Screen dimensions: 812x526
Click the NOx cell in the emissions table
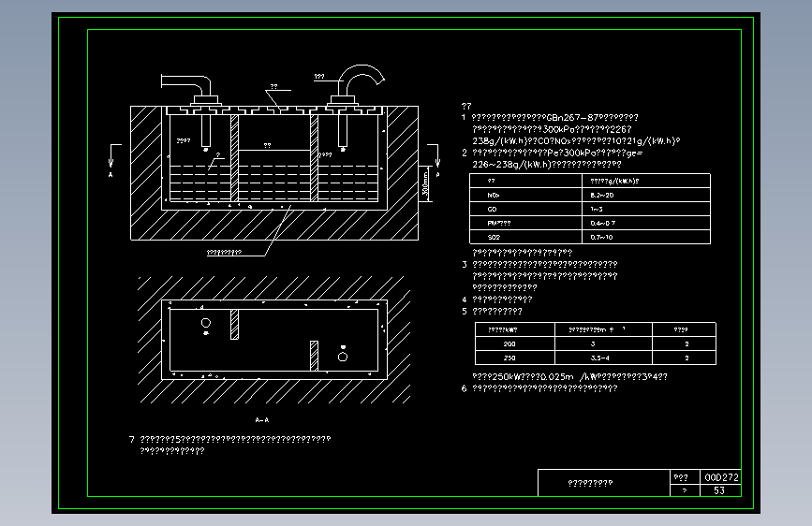(526, 196)
